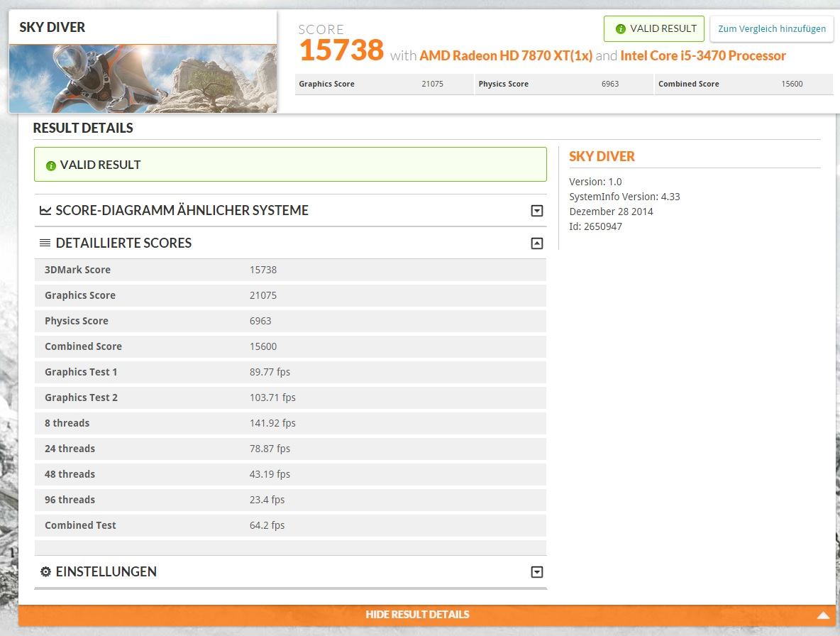Click the Sky Diver benchmark image
The height and width of the screenshot is (636, 840).
tap(143, 79)
